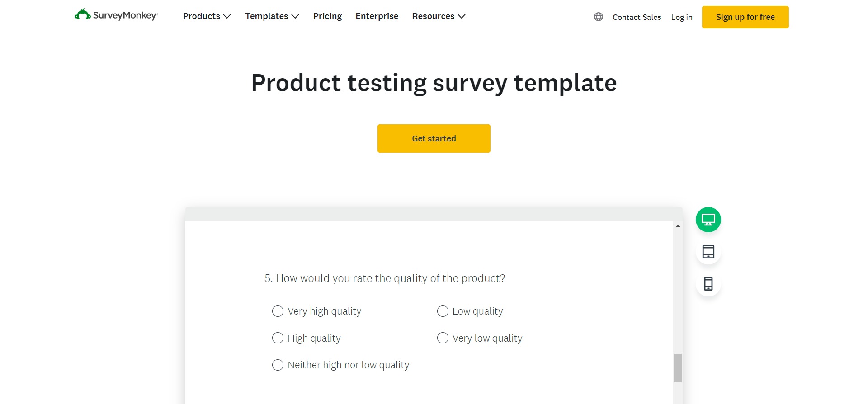The height and width of the screenshot is (404, 868).
Task: Select the High quality answer
Action: pyautogui.click(x=277, y=338)
